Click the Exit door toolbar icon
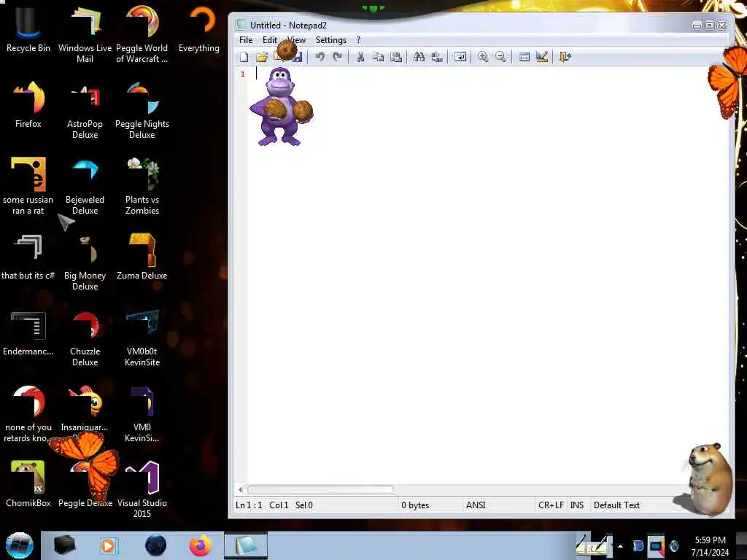The image size is (747, 560). tap(565, 57)
